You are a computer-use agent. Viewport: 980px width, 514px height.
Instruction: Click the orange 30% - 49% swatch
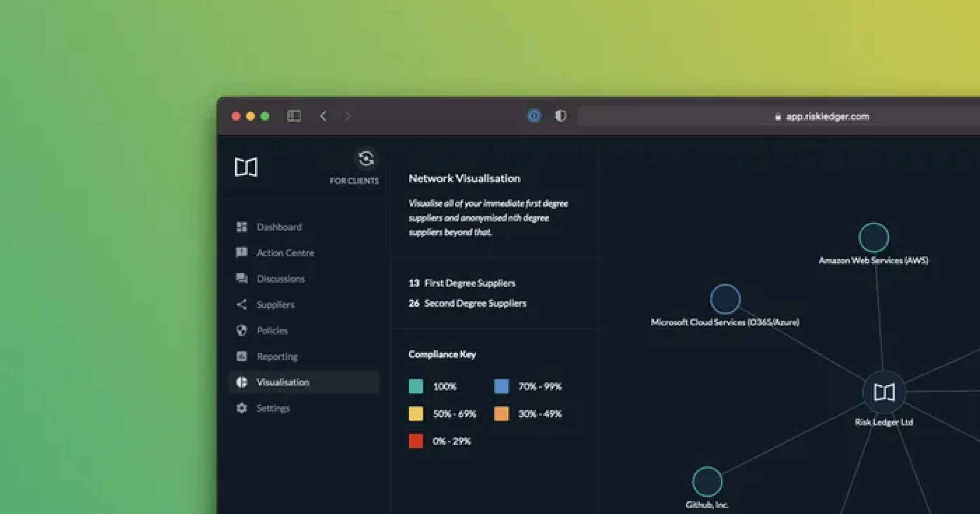click(x=501, y=414)
